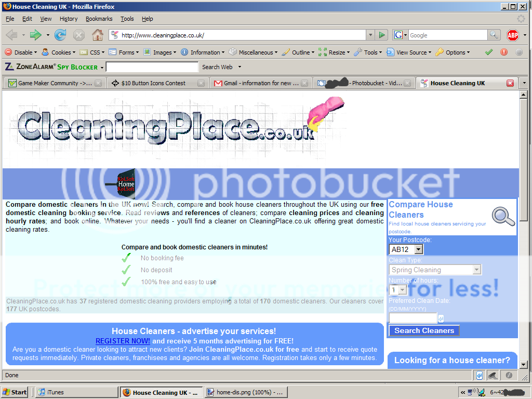Open iTunes from the taskbar
Screen dimensions: 532x399
point(77,392)
